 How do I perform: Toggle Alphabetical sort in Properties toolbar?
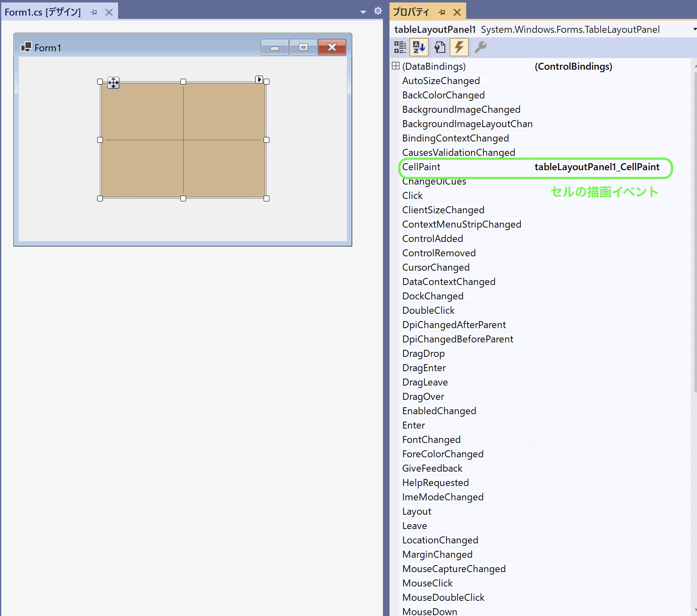[419, 47]
